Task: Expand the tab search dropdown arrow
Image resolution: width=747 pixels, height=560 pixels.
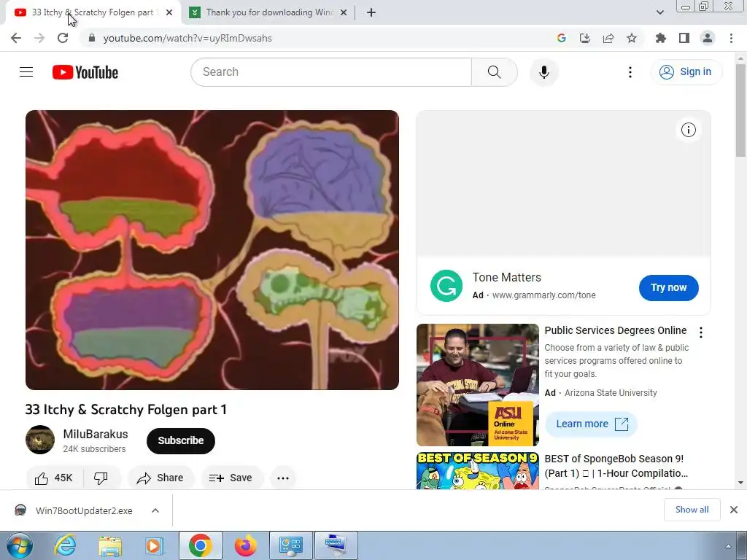Action: [x=659, y=12]
